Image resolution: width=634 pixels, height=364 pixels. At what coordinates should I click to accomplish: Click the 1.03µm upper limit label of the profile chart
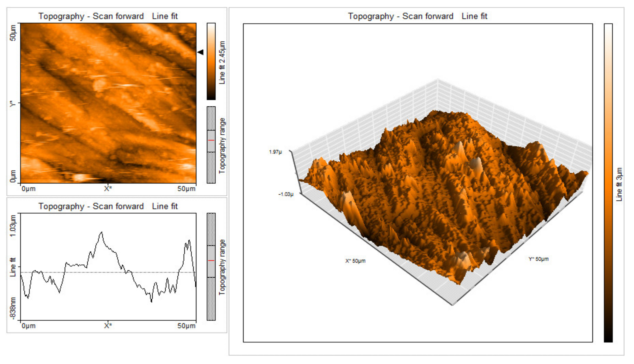(x=13, y=226)
